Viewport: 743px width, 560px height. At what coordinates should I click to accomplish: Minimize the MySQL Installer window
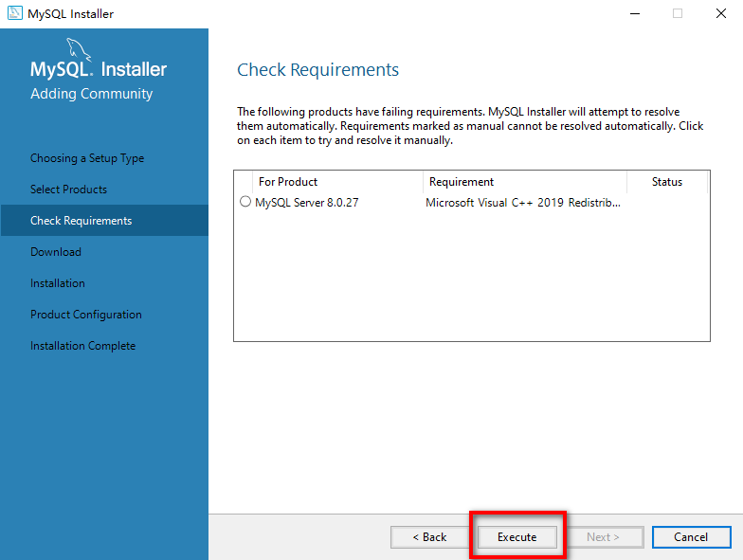(635, 13)
